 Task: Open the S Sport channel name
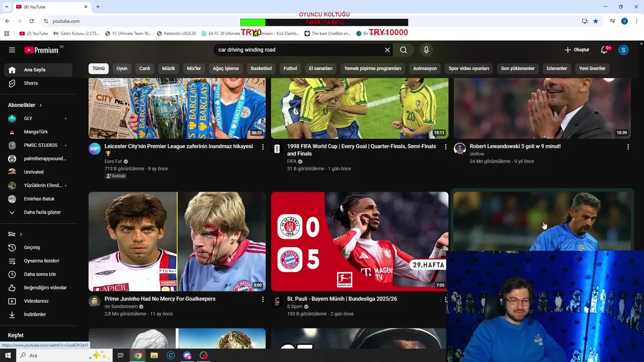[x=295, y=306]
